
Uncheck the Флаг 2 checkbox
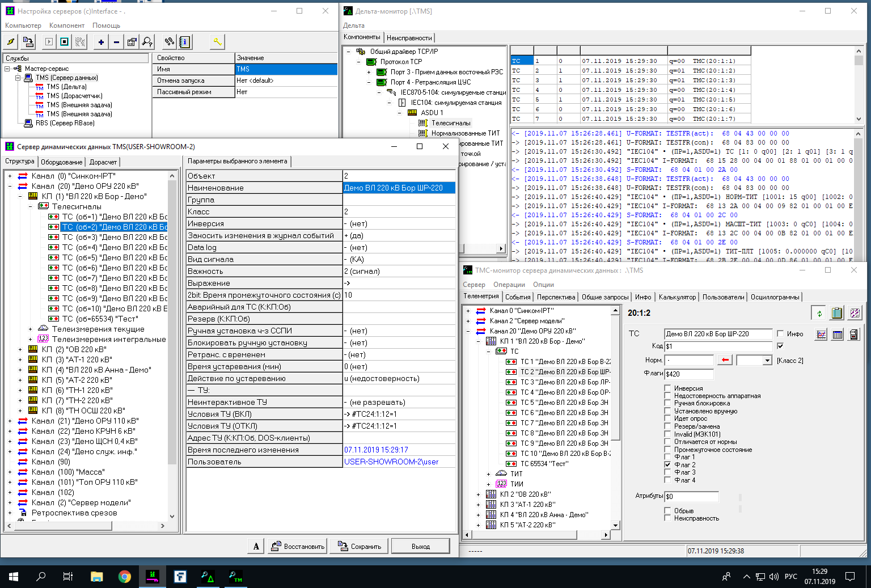coord(668,464)
